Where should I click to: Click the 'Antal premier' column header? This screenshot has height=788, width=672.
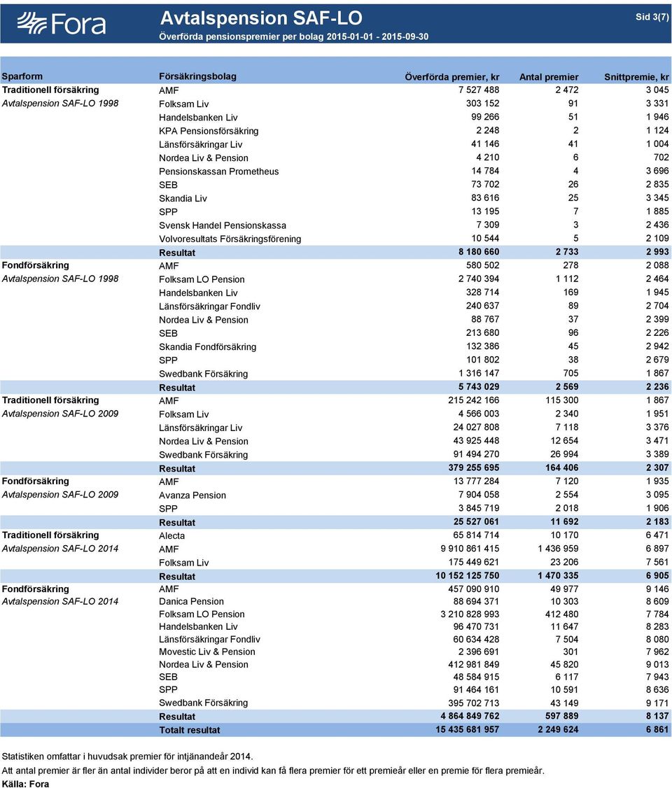pos(548,77)
